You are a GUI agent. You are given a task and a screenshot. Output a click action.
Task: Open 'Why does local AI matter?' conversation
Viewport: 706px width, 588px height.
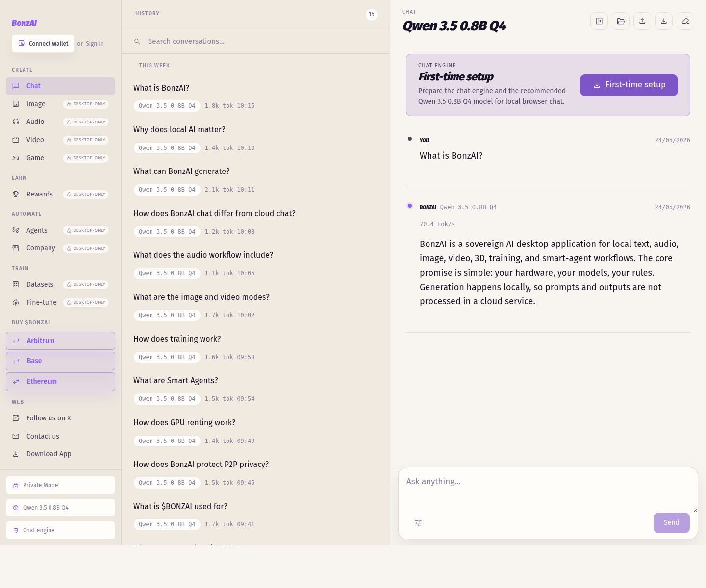255,138
